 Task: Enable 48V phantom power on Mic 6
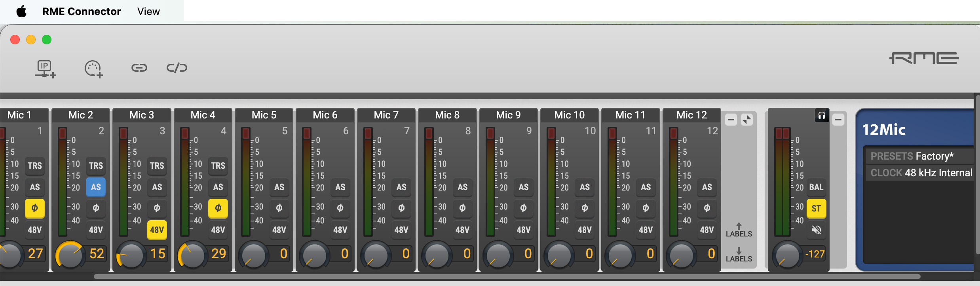click(340, 230)
